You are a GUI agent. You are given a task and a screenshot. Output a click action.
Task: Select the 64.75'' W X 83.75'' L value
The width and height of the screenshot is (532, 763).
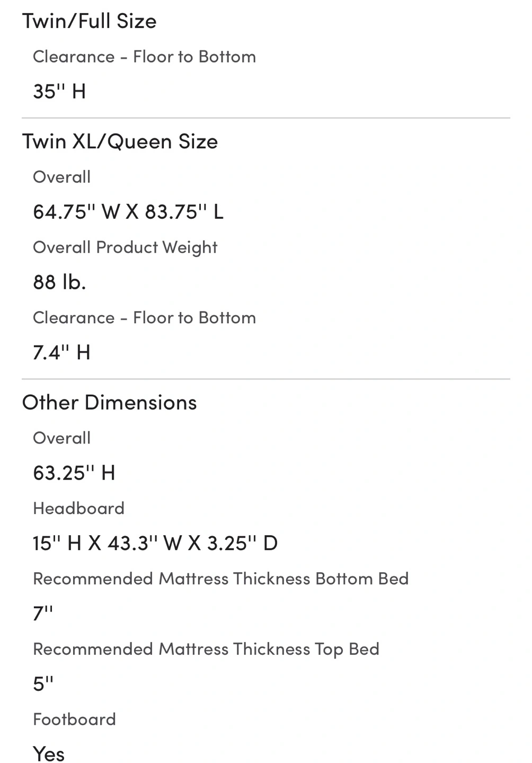point(128,211)
